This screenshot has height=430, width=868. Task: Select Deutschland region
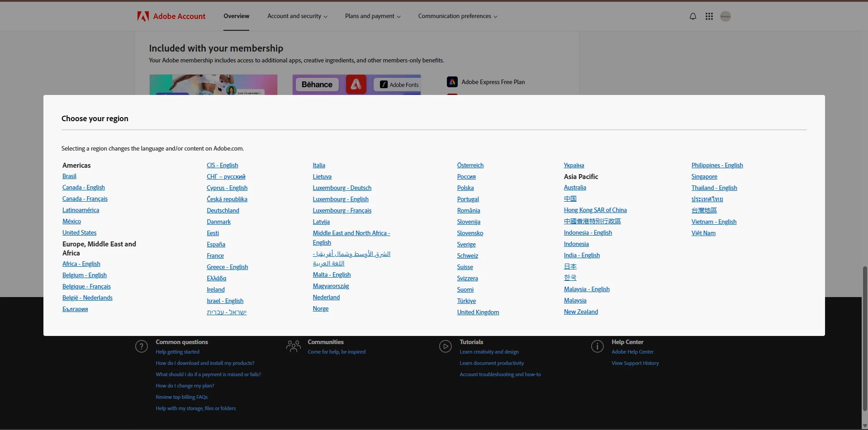pyautogui.click(x=223, y=211)
